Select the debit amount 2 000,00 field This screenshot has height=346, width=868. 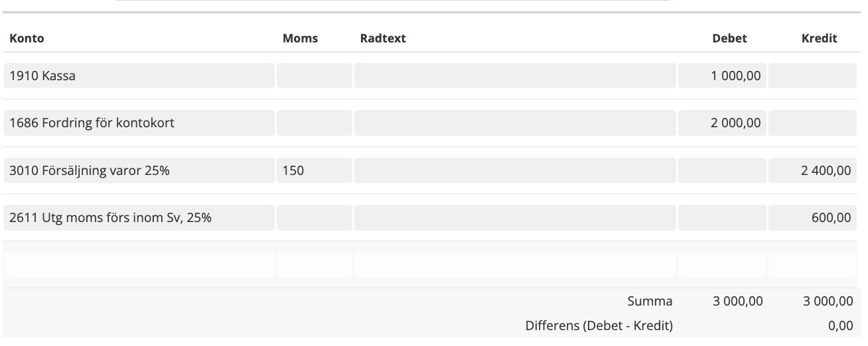[722, 123]
